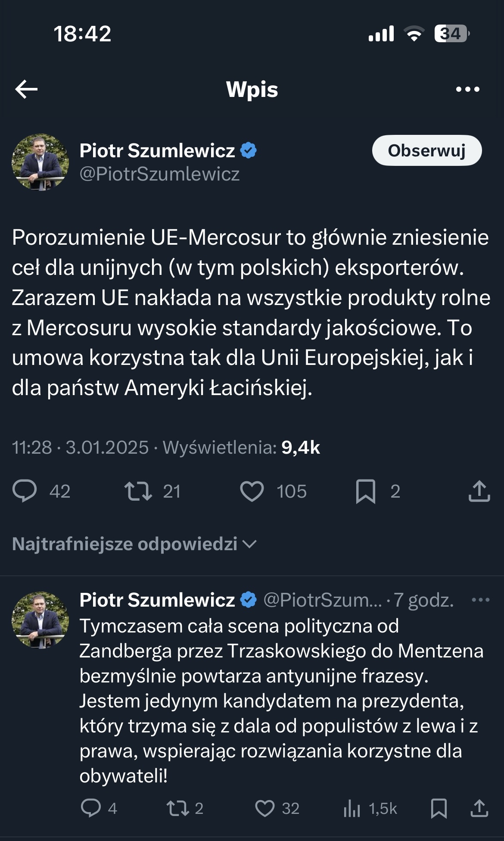Share the main post via share icon

point(479,491)
